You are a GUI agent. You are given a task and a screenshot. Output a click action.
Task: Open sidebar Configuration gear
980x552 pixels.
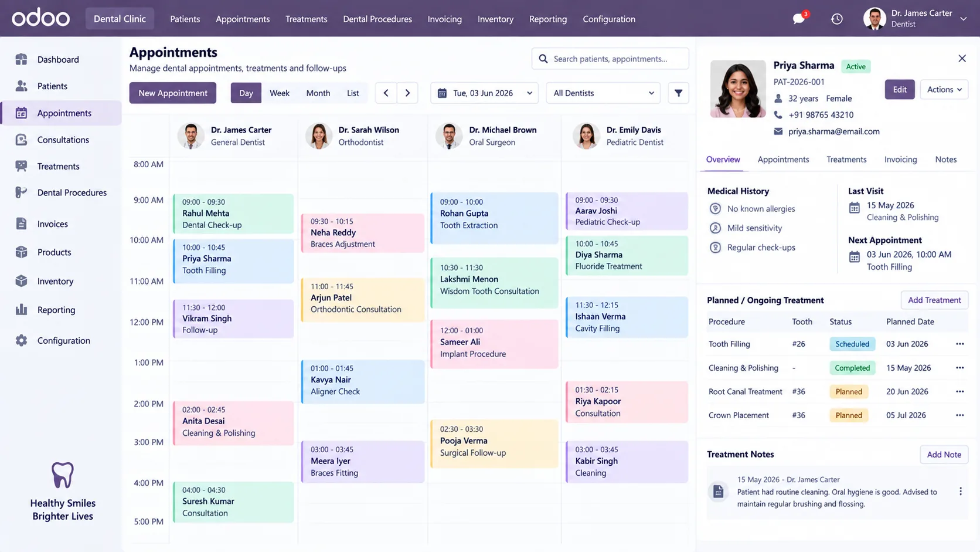[x=62, y=340]
